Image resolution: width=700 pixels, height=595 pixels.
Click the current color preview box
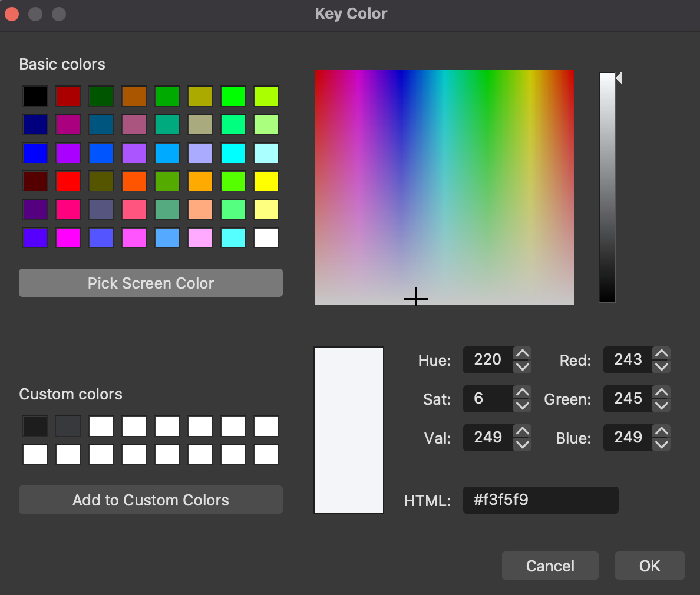tap(349, 430)
